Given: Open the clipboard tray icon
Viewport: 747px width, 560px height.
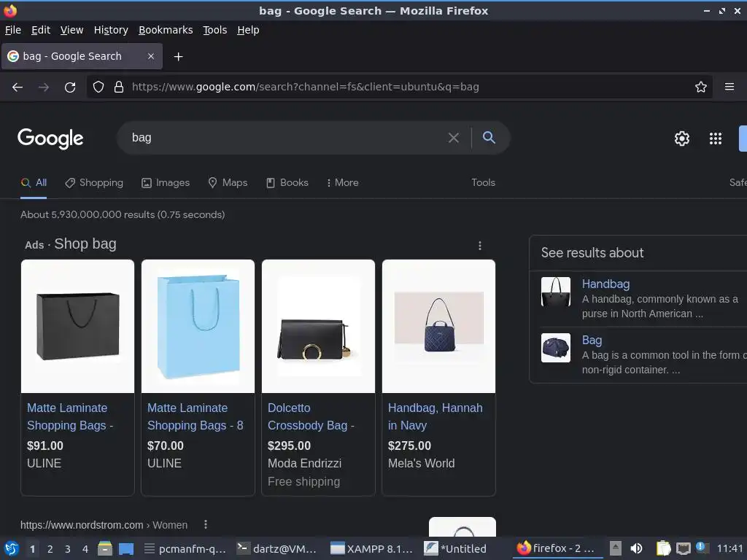Looking at the screenshot, I should point(663,548).
